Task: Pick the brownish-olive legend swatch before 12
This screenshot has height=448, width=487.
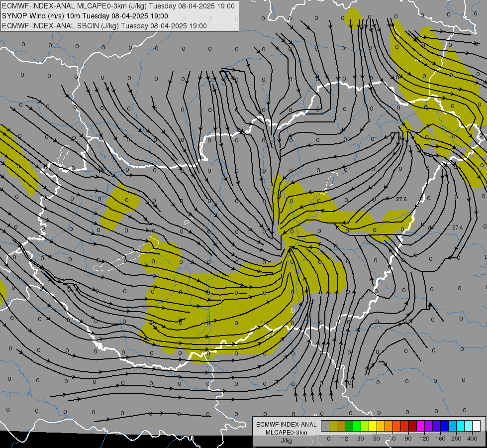Action: point(341,426)
